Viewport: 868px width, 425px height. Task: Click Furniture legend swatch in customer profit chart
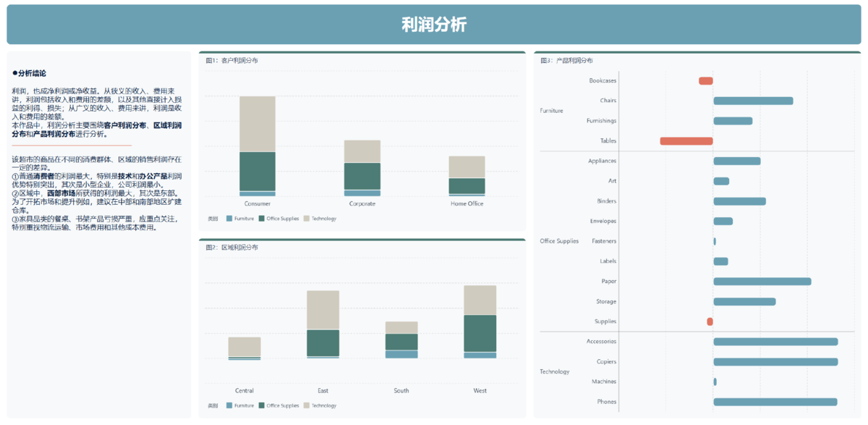click(229, 218)
